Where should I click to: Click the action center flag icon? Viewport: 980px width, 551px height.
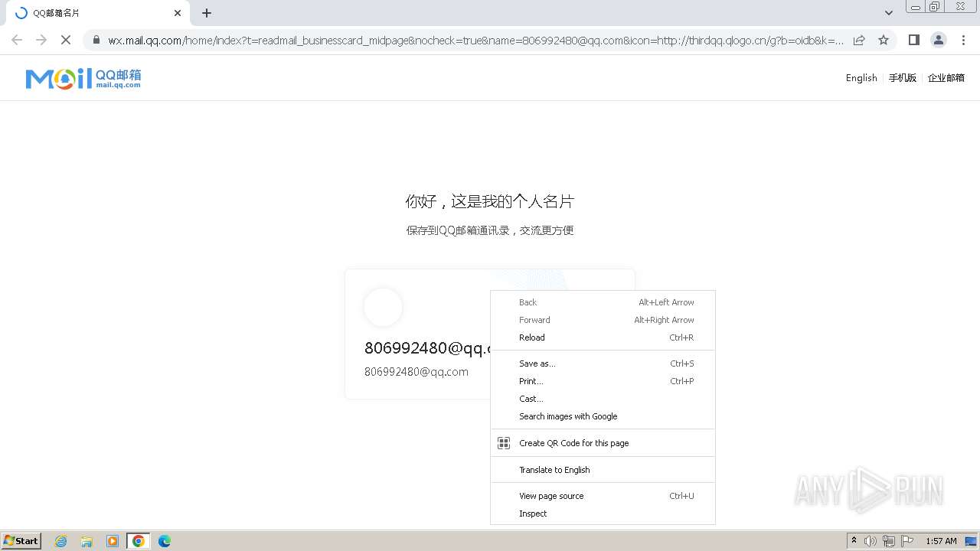tap(907, 541)
